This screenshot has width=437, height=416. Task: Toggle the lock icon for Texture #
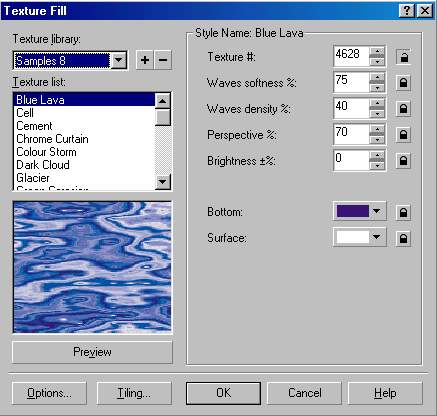point(403,57)
